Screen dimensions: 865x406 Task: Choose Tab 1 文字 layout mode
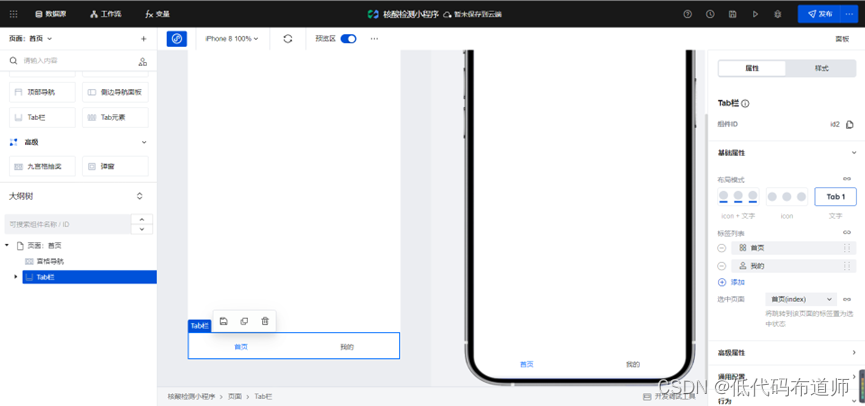coord(835,196)
